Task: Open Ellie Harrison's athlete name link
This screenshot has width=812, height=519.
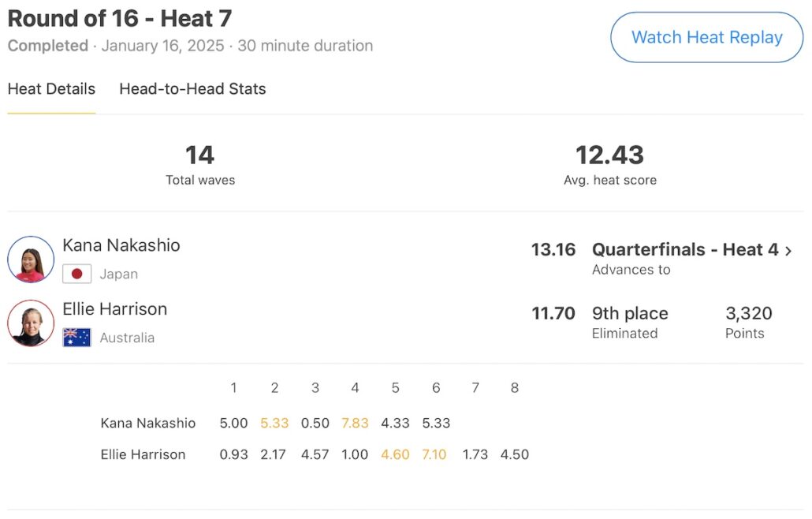Action: coord(115,309)
